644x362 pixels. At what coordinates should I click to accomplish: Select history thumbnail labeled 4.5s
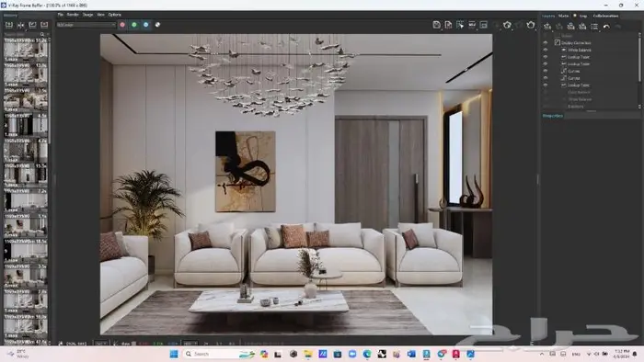pyautogui.click(x=26, y=125)
